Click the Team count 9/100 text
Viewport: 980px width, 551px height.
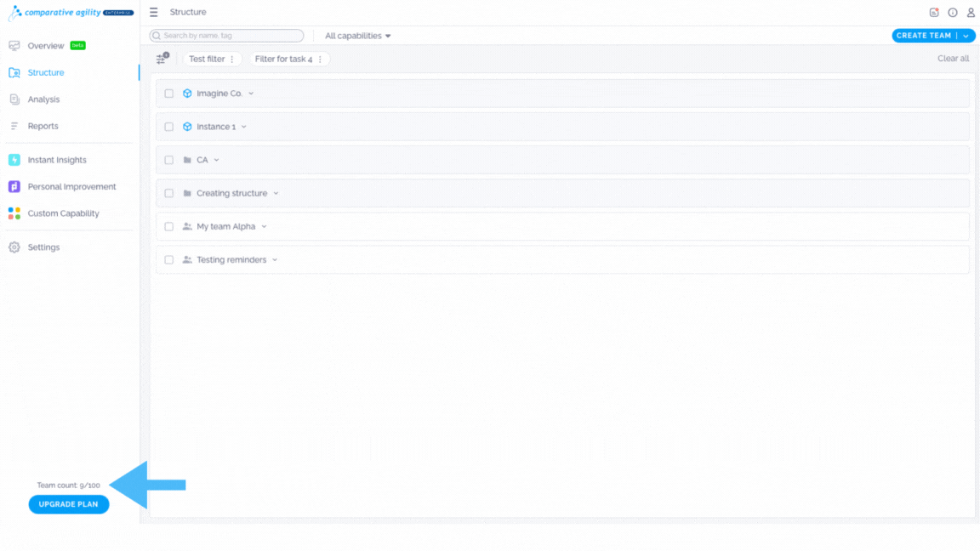[68, 485]
